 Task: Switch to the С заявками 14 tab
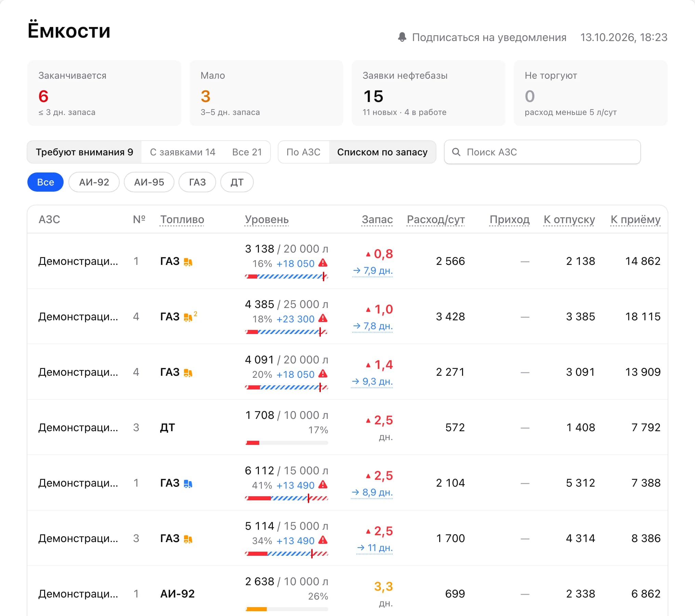click(183, 152)
